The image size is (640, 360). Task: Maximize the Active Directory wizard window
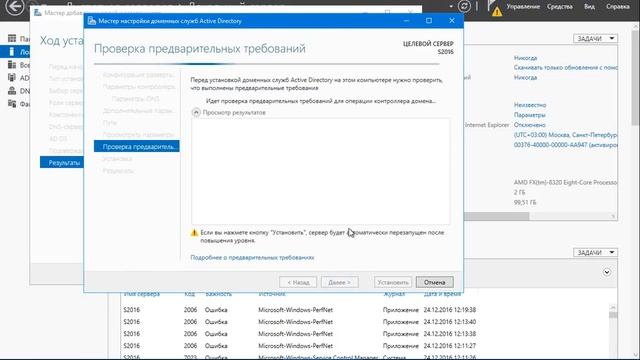point(429,20)
